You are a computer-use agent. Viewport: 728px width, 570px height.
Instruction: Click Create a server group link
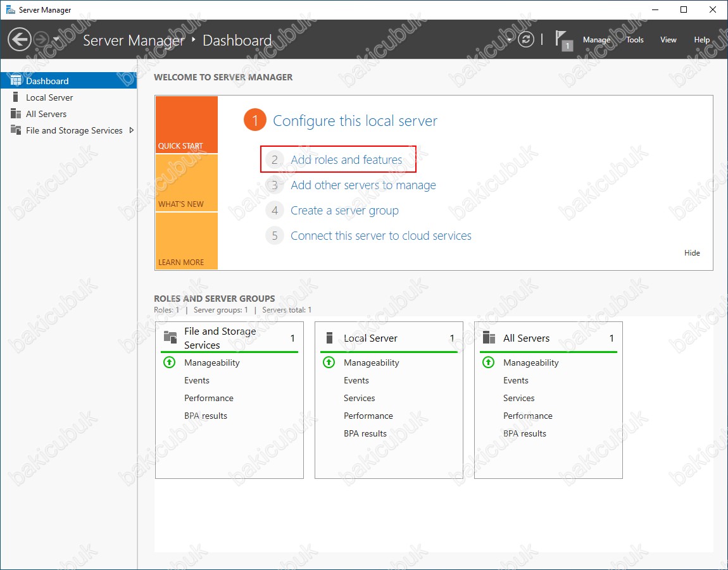pos(344,211)
